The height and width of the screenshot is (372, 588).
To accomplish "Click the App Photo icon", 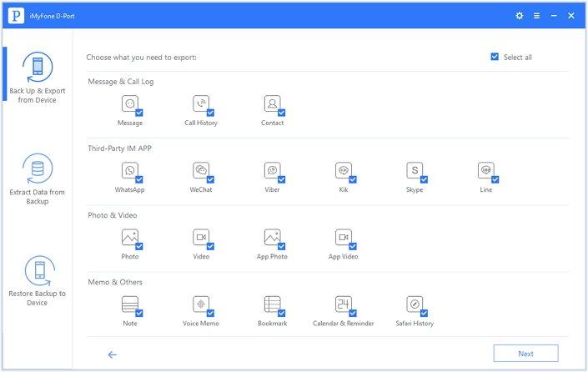I will pyautogui.click(x=272, y=238).
